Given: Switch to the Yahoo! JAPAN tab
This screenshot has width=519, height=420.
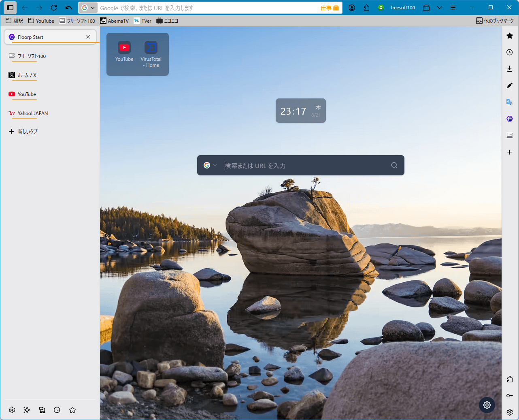Looking at the screenshot, I should tap(50, 113).
